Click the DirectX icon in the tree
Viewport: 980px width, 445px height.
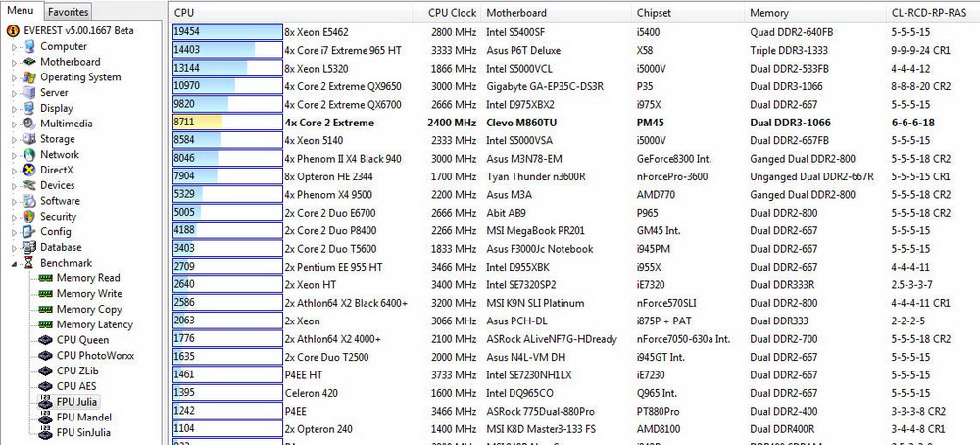(28, 170)
